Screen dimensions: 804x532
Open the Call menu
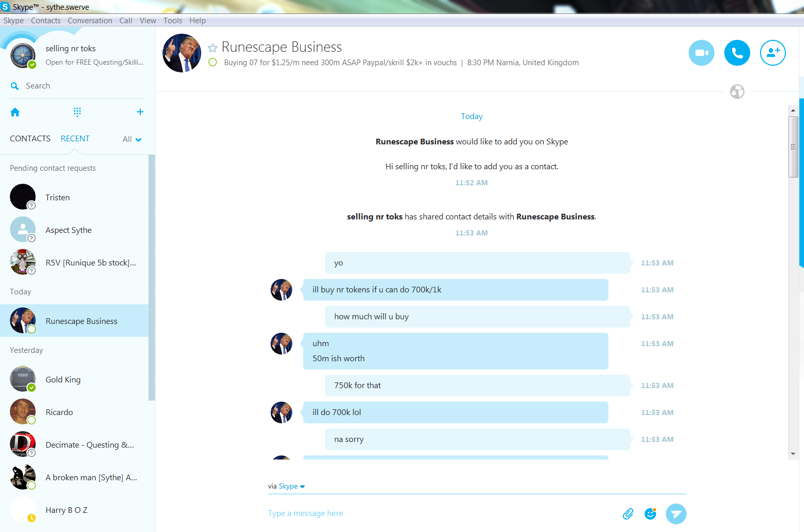click(126, 21)
